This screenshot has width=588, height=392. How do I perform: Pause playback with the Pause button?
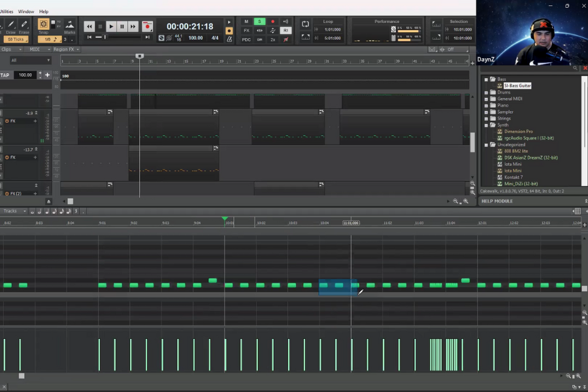coord(122,27)
